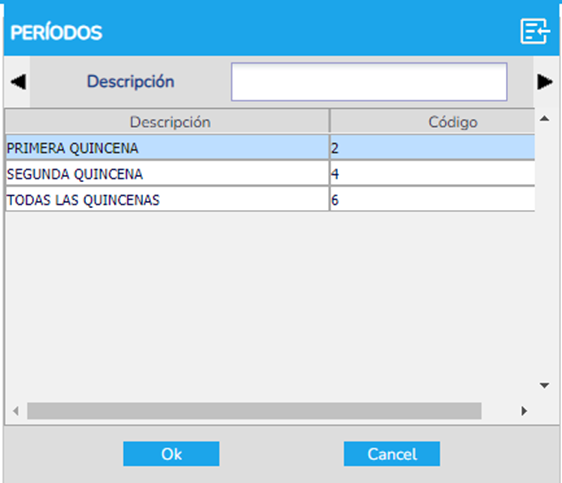Select the TODAS LAS QUINCENAS row
This screenshot has width=562, height=483.
click(270, 199)
